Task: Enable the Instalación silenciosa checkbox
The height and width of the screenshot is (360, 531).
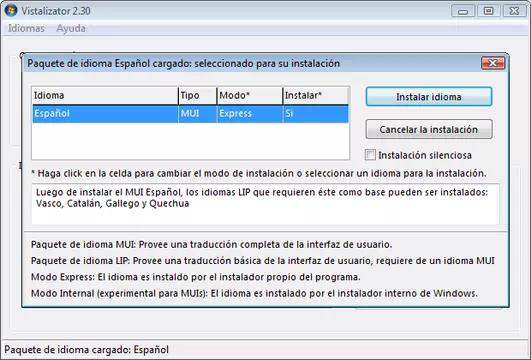Action: 370,155
